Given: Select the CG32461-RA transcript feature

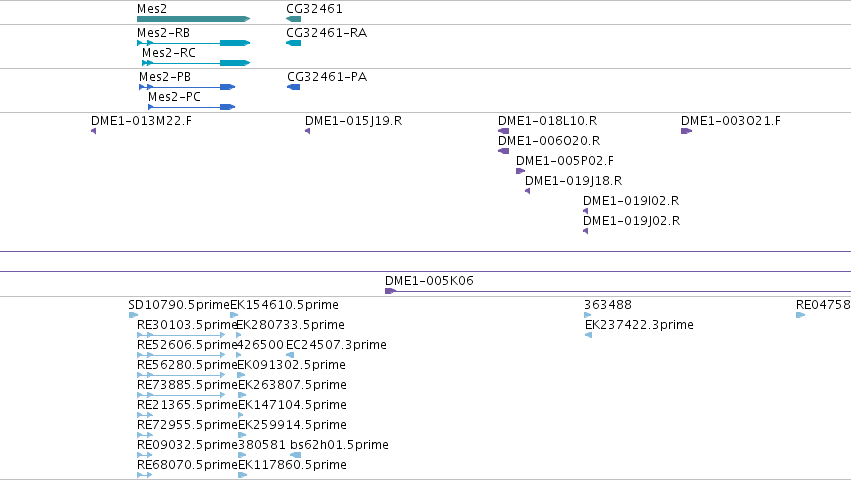Looking at the screenshot, I should tap(293, 43).
